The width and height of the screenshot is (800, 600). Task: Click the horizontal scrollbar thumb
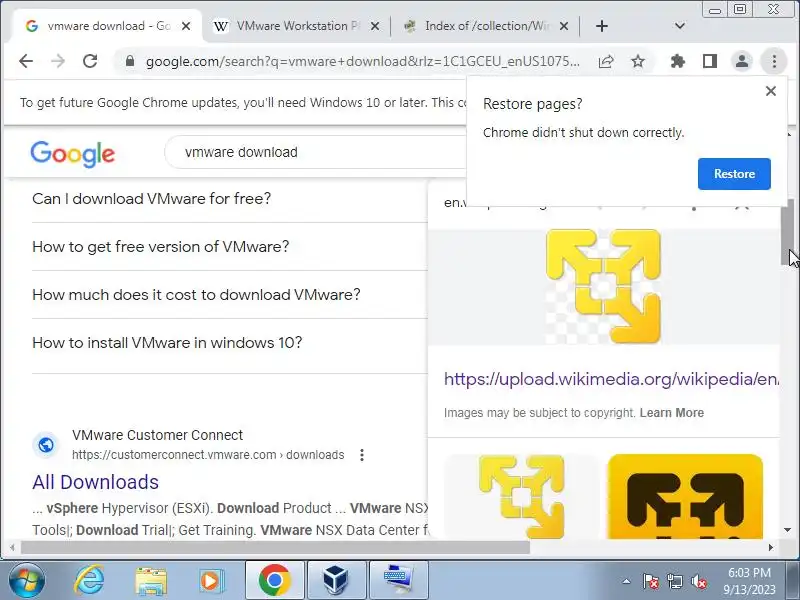tap(274, 547)
